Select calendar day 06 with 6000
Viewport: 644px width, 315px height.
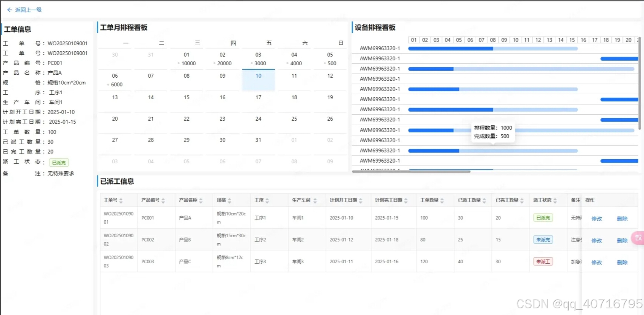click(115, 80)
